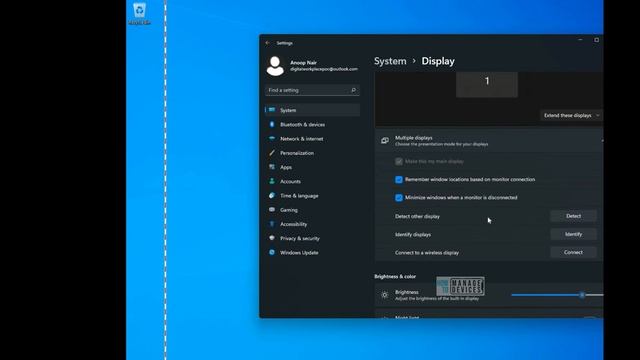Adjust the Brightness slider

point(557,295)
